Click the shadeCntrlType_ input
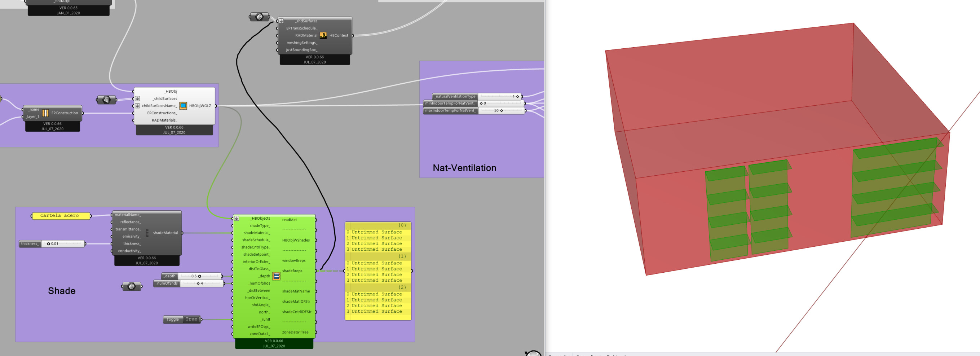980x356 pixels. (x=256, y=247)
